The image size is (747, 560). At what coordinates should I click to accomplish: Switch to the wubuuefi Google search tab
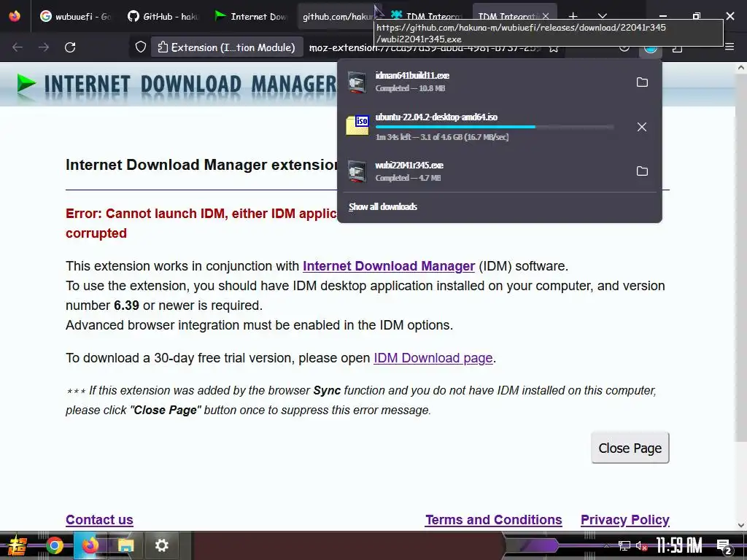pyautogui.click(x=75, y=16)
